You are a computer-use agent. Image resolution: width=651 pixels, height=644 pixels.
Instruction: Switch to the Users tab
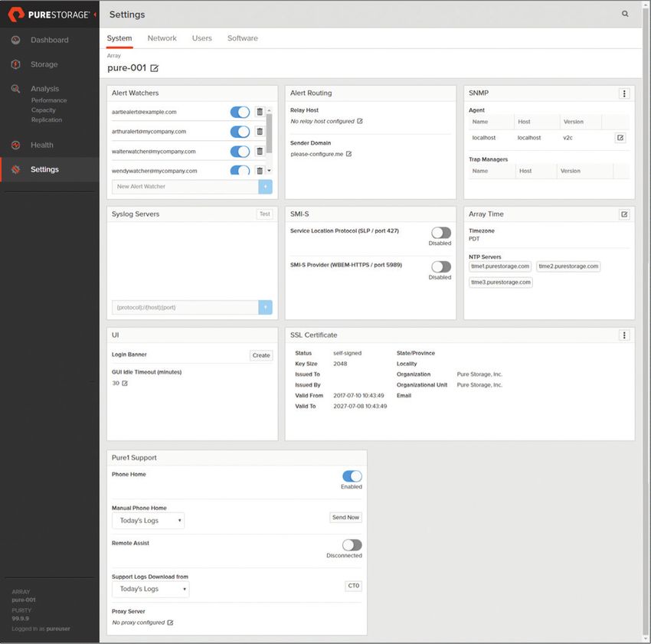point(201,38)
